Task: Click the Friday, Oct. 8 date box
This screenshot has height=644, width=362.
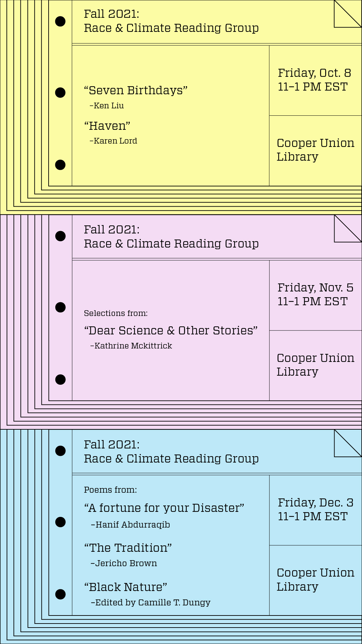Action: (314, 80)
